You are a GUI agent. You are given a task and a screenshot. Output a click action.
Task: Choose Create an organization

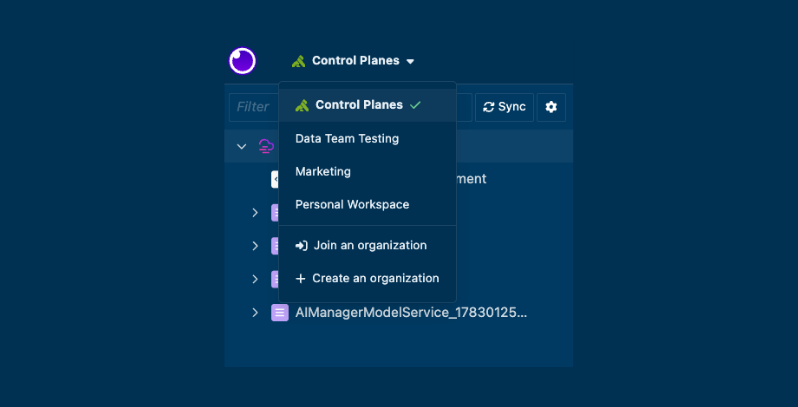[367, 278]
